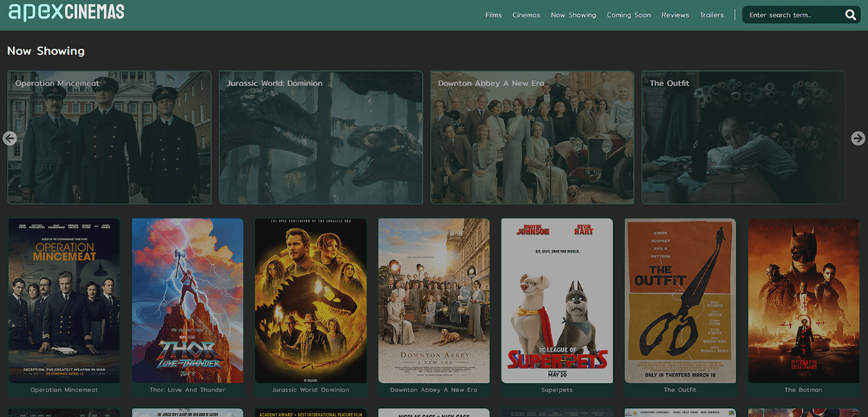Open the Films menu item
This screenshot has width=868, height=417.
pyautogui.click(x=493, y=15)
